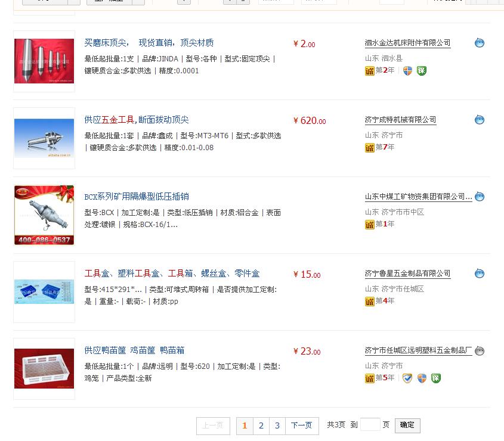The image size is (504, 441).
Task: Open company page 济宁鲁星五金制品有限公司
Action: click(x=407, y=274)
